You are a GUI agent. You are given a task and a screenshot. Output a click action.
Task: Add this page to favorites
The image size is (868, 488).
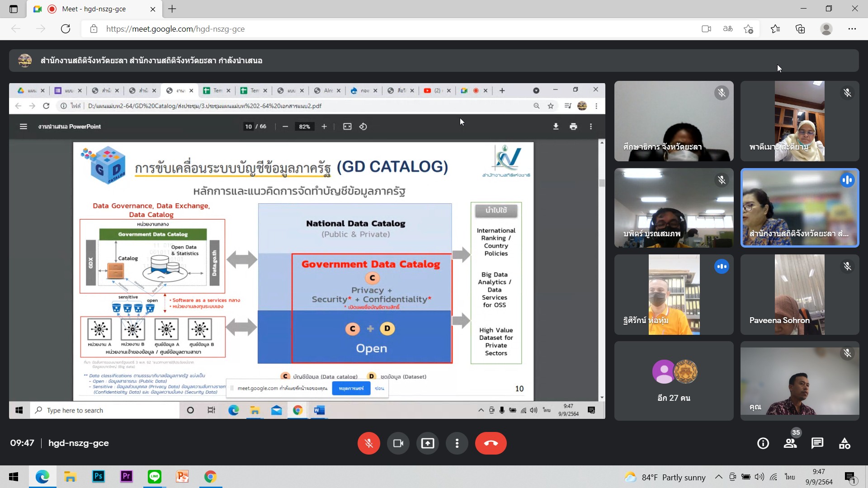[x=749, y=29]
